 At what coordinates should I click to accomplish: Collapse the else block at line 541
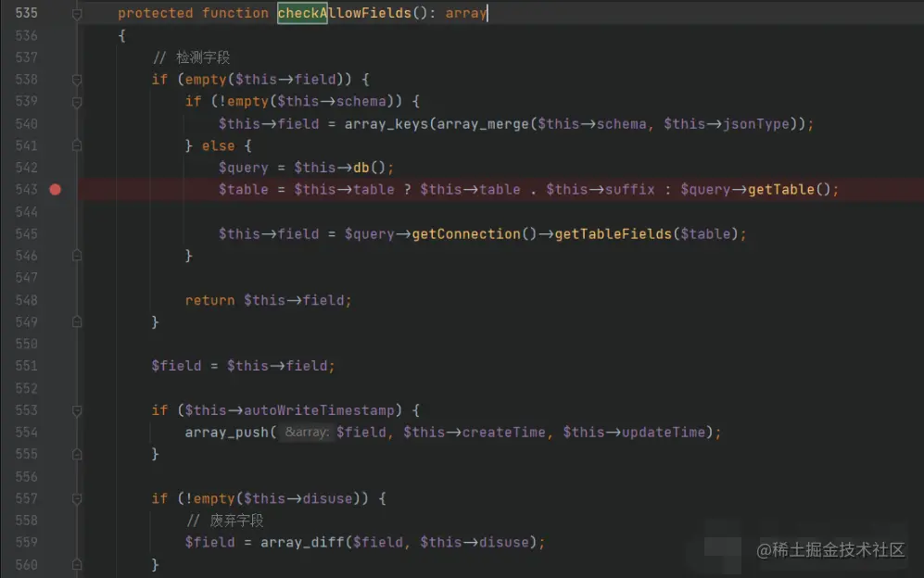(77, 145)
